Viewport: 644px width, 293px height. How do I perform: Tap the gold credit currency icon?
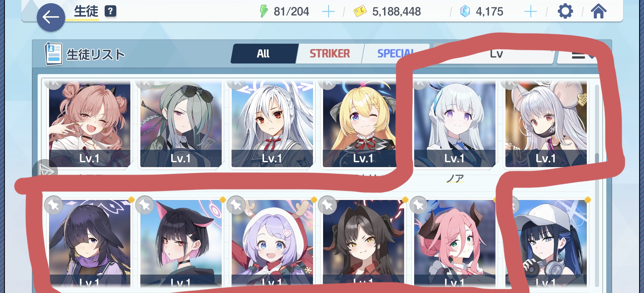[360, 11]
